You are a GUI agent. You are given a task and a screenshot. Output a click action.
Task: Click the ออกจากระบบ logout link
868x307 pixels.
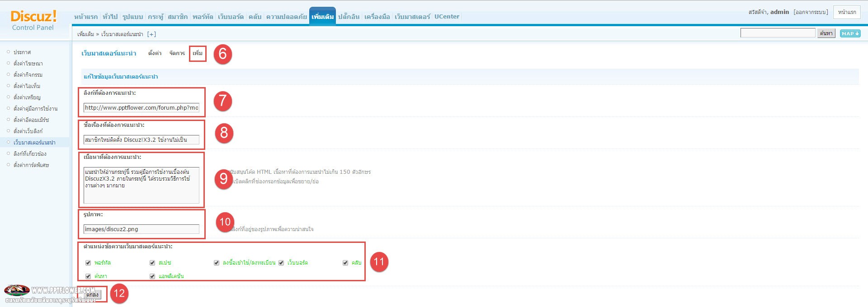tap(811, 12)
